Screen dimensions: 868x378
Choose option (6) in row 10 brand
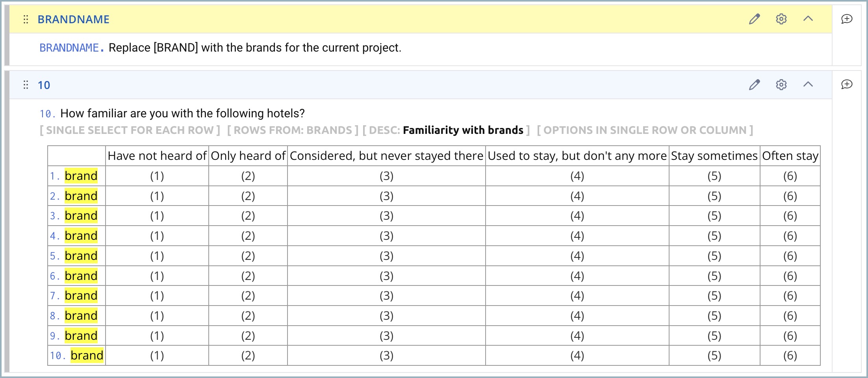pyautogui.click(x=790, y=356)
